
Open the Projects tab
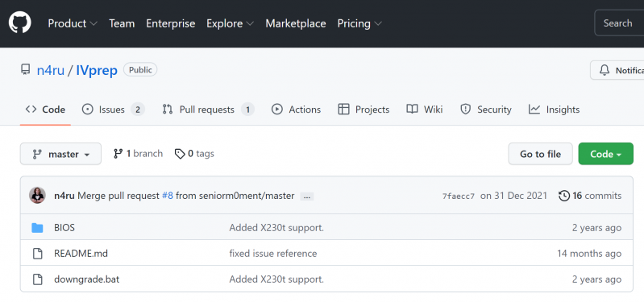tap(364, 110)
